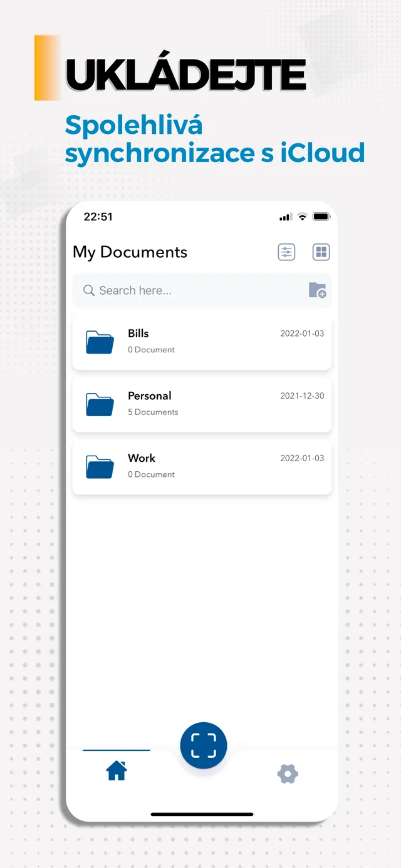Click the My Documents title
Screen dimensions: 401x868
click(130, 252)
